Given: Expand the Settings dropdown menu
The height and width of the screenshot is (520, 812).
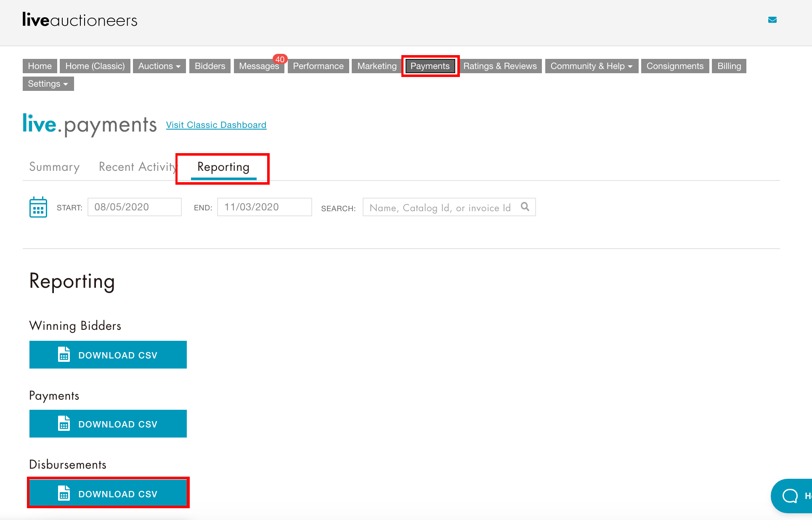Looking at the screenshot, I should (x=48, y=84).
